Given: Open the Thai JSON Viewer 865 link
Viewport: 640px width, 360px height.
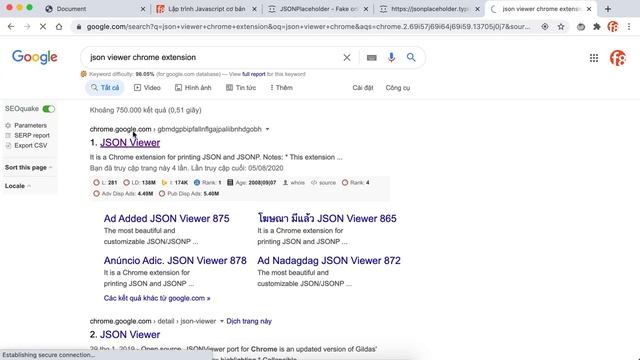Looking at the screenshot, I should pyautogui.click(x=327, y=218).
